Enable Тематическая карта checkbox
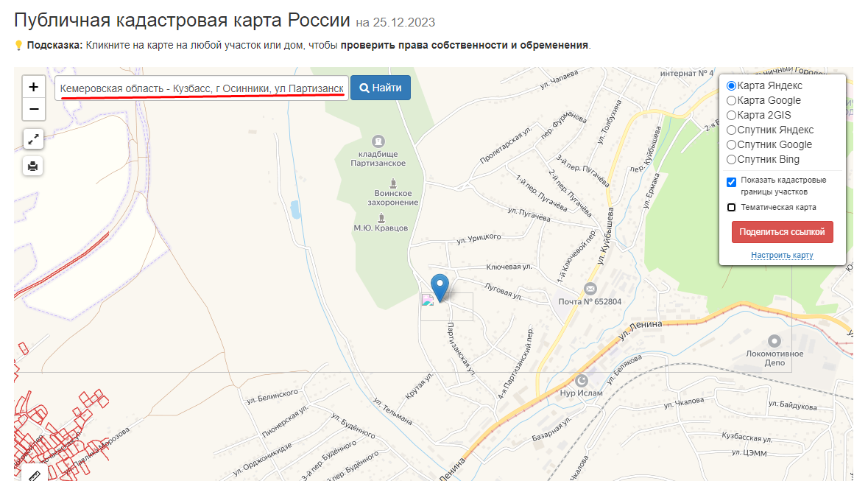The image size is (868, 481). click(731, 207)
